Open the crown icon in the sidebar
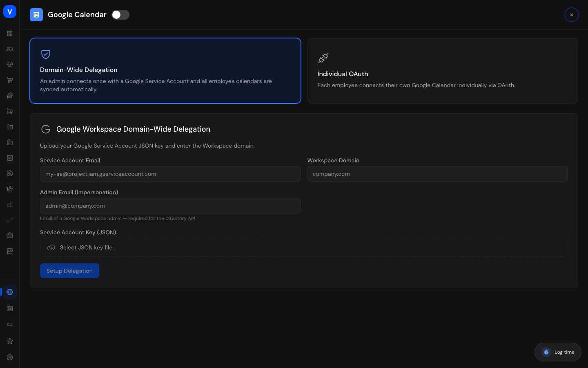Image resolution: width=588 pixels, height=368 pixels. 10,189
